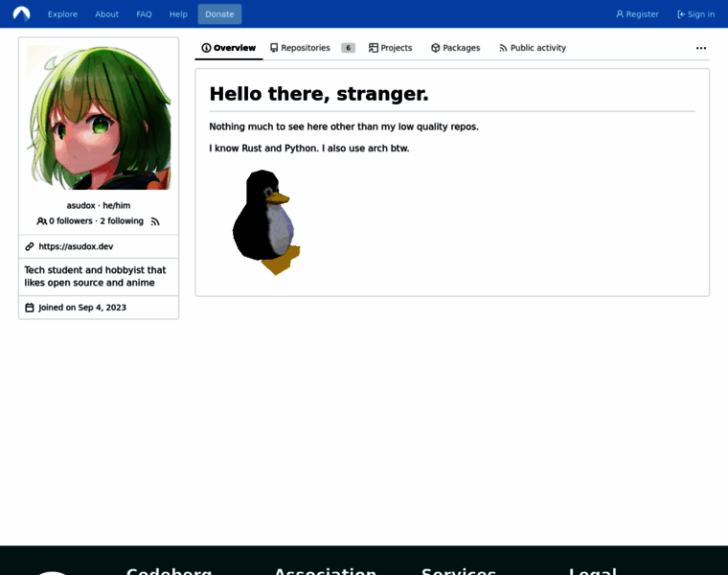Click the asudox avatar image

99,118
